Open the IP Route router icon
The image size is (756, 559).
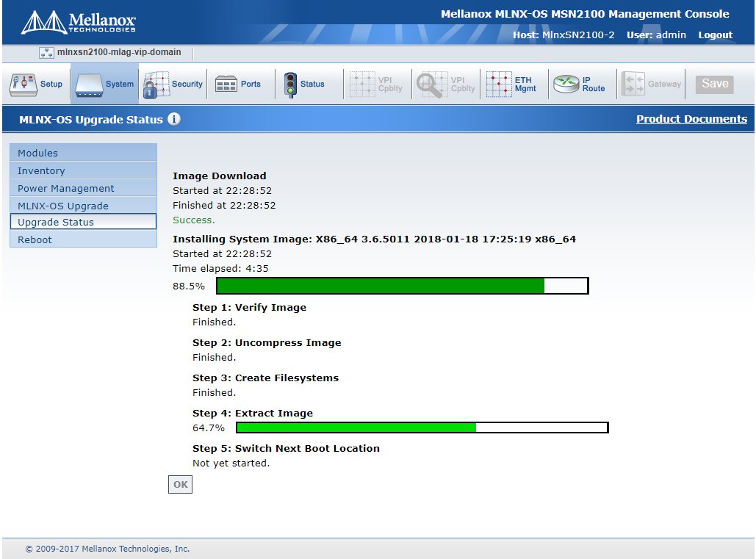pos(566,84)
